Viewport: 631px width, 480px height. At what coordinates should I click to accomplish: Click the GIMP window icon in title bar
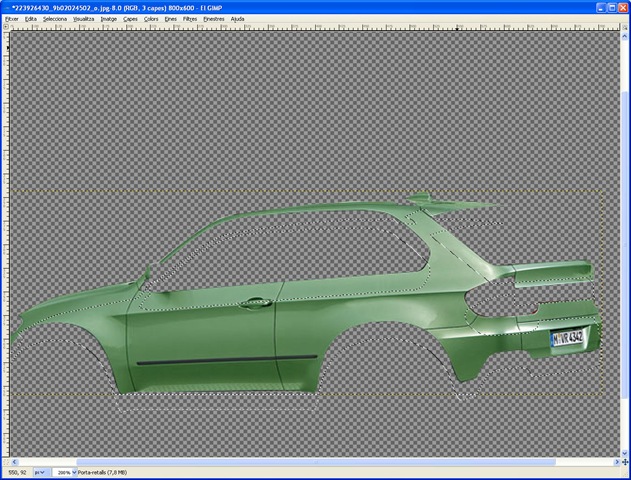[x=6, y=8]
